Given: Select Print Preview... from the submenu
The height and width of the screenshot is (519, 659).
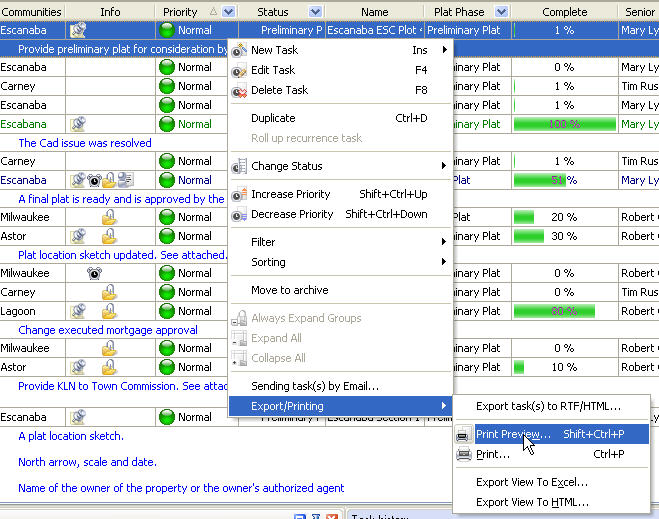Looking at the screenshot, I should (x=513, y=434).
